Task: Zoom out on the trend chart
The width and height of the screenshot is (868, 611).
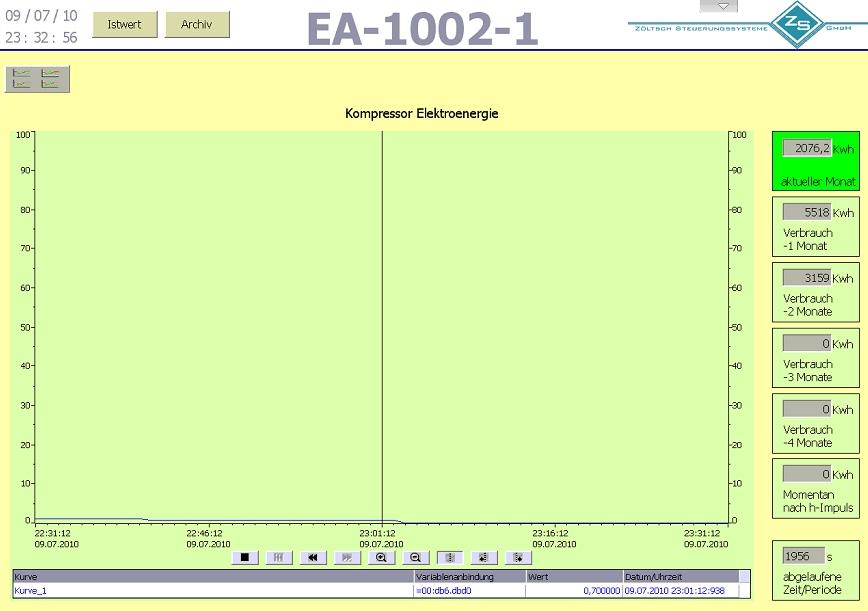Action: click(x=415, y=558)
